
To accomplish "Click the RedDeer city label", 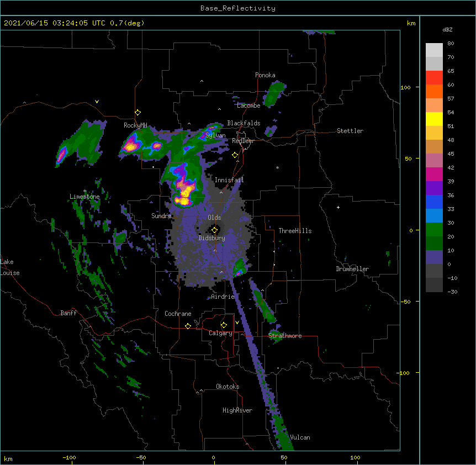I will 243,141.
